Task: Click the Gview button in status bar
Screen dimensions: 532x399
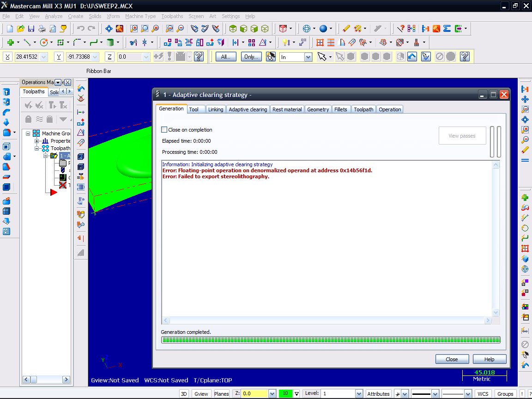Action: (x=201, y=394)
